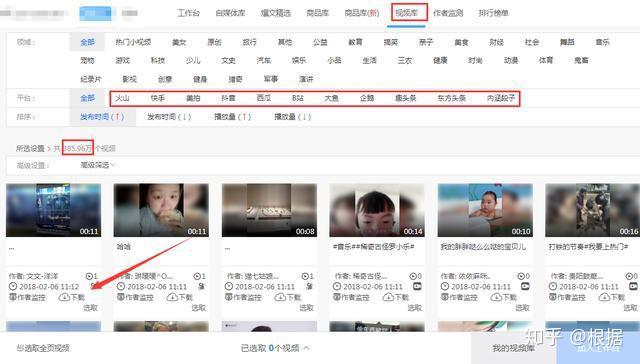Click play-count icon on #音乐##稀奇古怪罗小乐# card

pos(413,276)
